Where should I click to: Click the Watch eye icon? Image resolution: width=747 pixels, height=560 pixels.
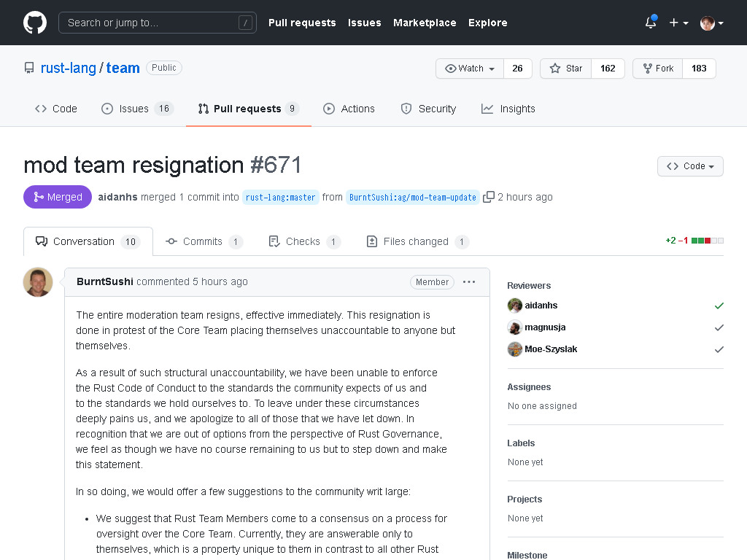click(x=450, y=69)
